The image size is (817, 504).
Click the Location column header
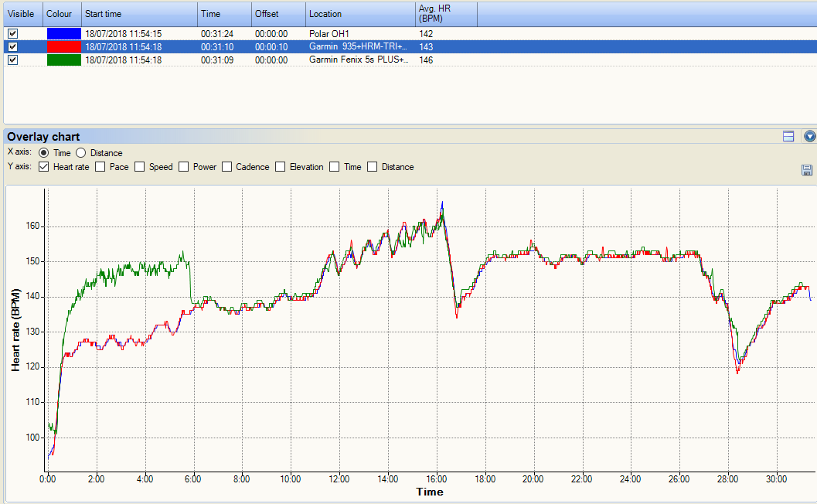tap(360, 14)
